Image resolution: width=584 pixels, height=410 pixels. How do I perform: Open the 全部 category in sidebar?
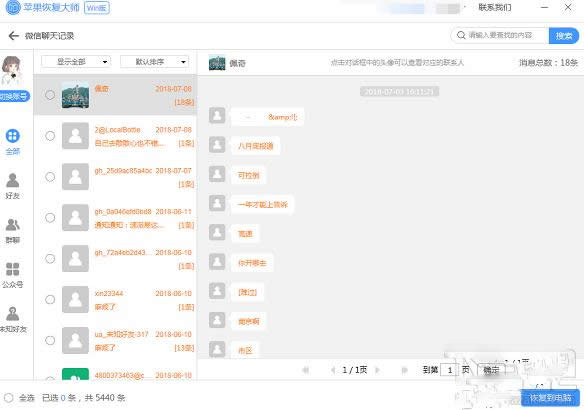click(13, 142)
